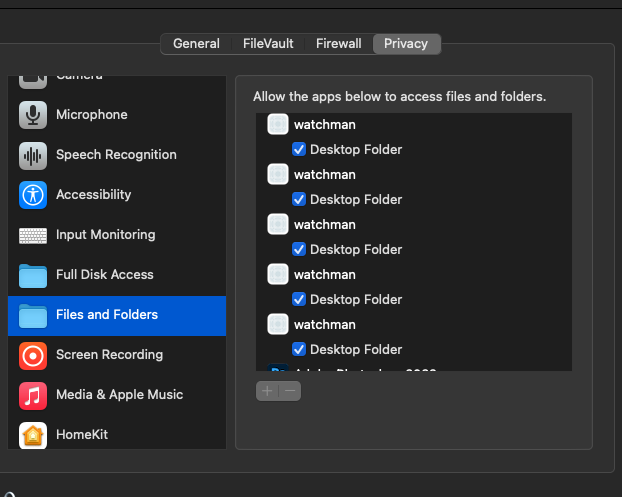
Task: Uncheck fourth watchman Desktop Folder checkbox
Action: [299, 299]
